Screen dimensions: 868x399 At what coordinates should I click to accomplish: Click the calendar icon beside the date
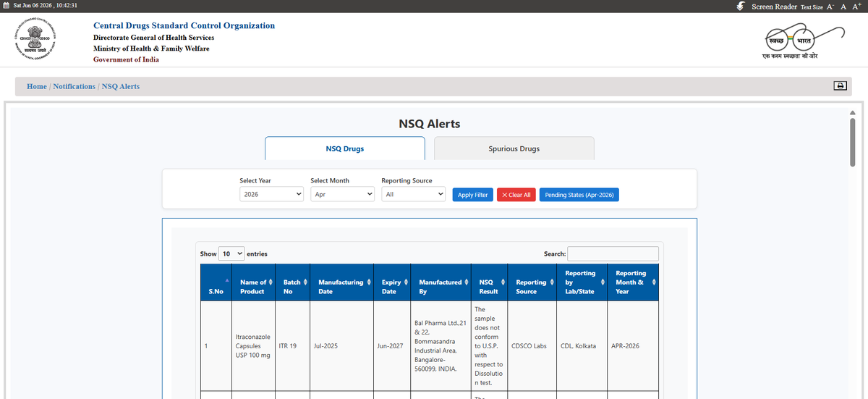(7, 6)
